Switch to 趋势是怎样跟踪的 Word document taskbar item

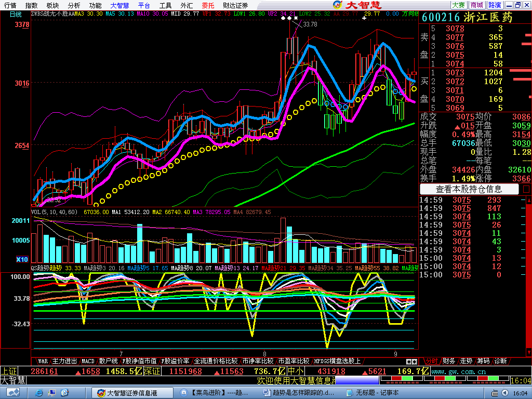pyautogui.click(x=299, y=393)
